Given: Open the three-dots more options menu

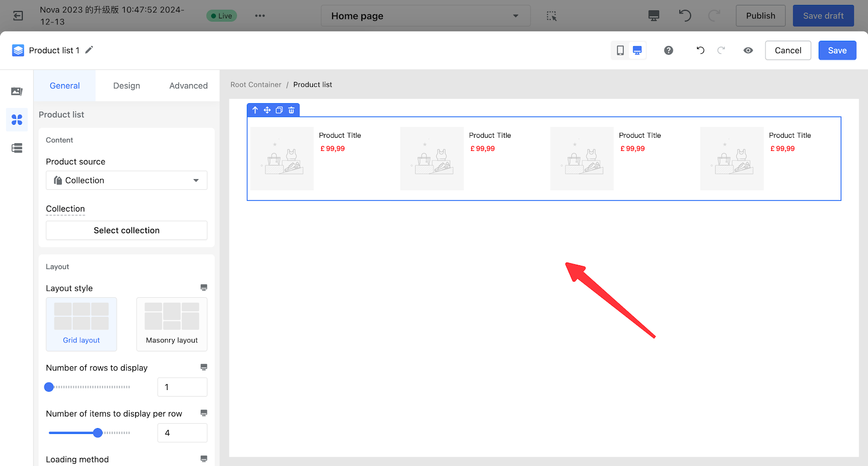Looking at the screenshot, I should (x=260, y=16).
